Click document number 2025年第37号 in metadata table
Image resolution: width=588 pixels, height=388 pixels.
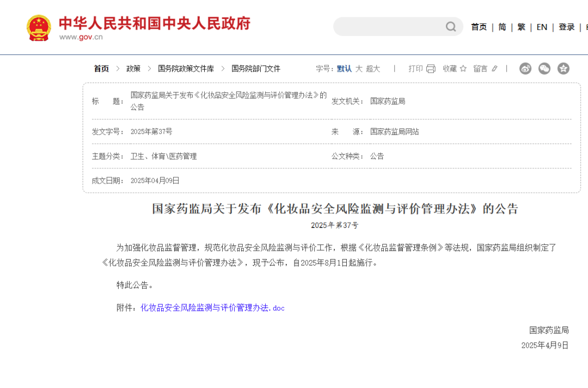pos(151,132)
